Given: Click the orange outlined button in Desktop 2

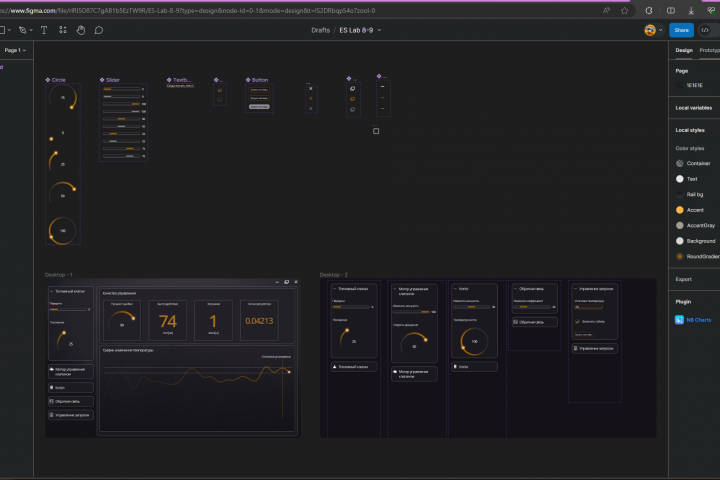Looking at the screenshot, I should tap(584, 334).
